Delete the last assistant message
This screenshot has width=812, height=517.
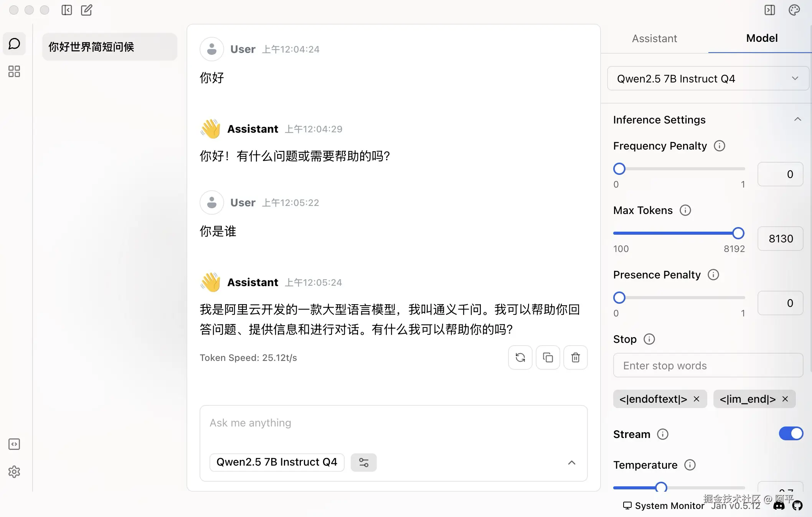pyautogui.click(x=575, y=357)
